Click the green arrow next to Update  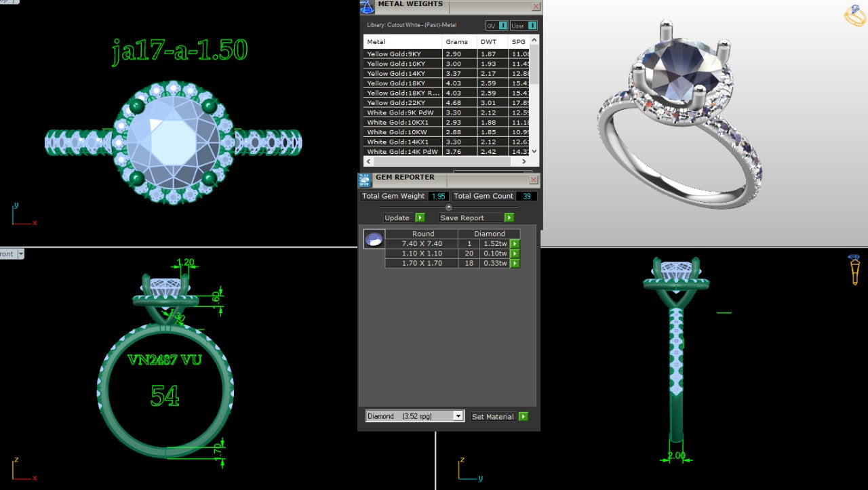point(420,218)
